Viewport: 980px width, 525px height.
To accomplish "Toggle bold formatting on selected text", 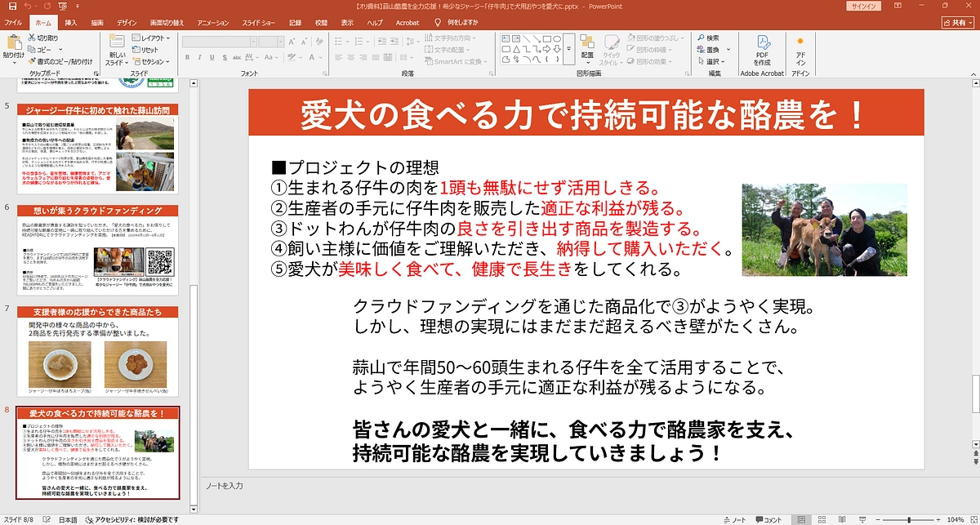I will click(189, 59).
